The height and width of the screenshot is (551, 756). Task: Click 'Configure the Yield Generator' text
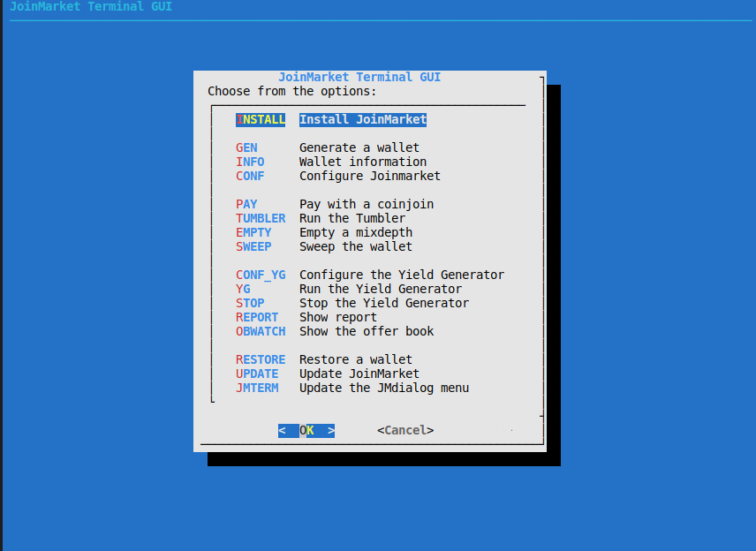point(402,275)
